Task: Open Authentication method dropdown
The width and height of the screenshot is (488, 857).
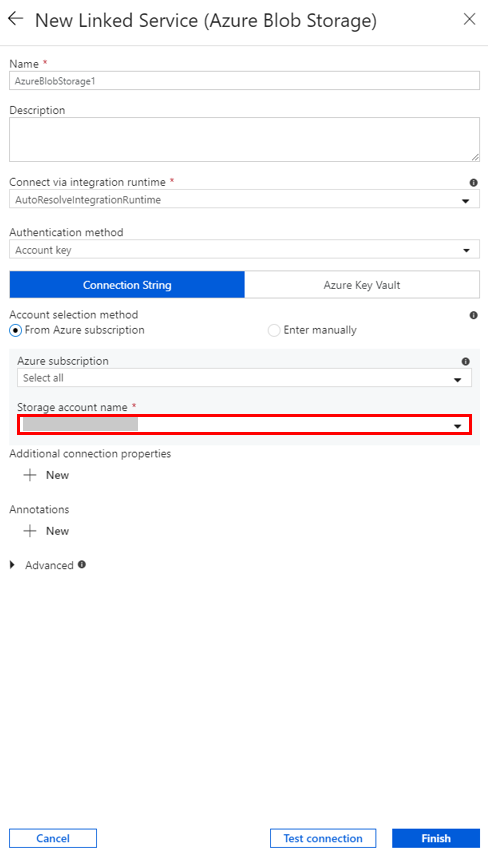Action: tap(244, 250)
